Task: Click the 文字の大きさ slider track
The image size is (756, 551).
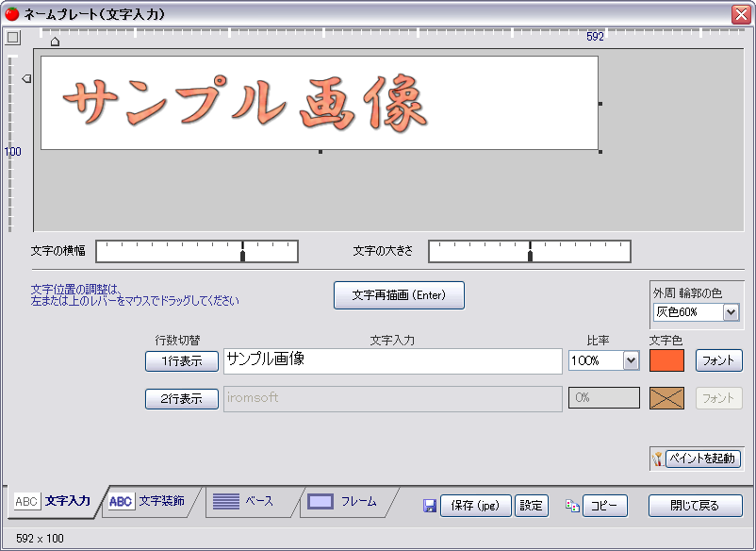Action: click(530, 251)
